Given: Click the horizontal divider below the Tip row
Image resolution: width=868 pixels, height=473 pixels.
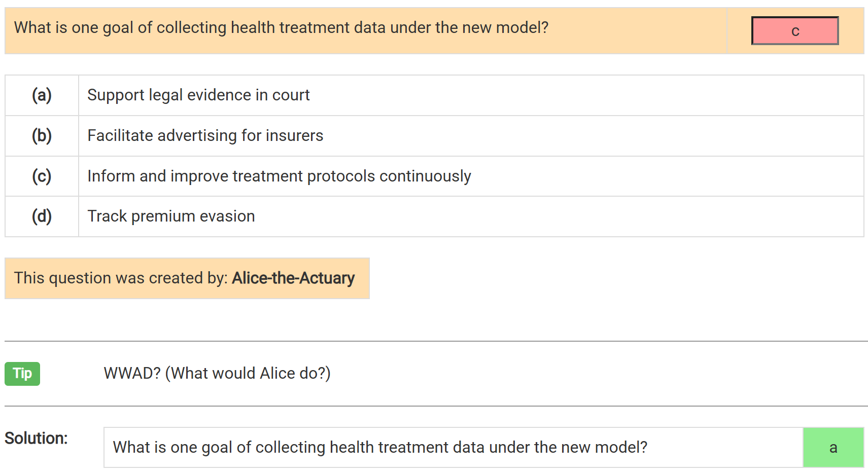Looking at the screenshot, I should pos(436,406).
